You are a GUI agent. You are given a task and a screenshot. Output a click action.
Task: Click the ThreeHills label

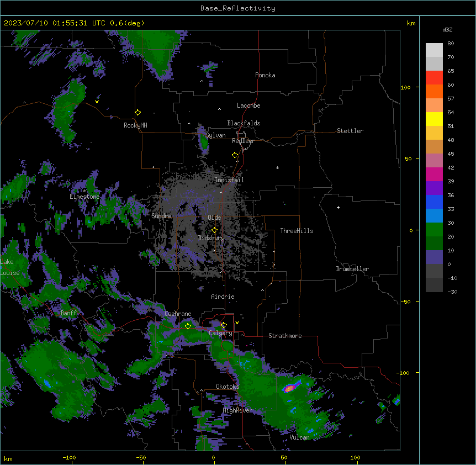[297, 231]
